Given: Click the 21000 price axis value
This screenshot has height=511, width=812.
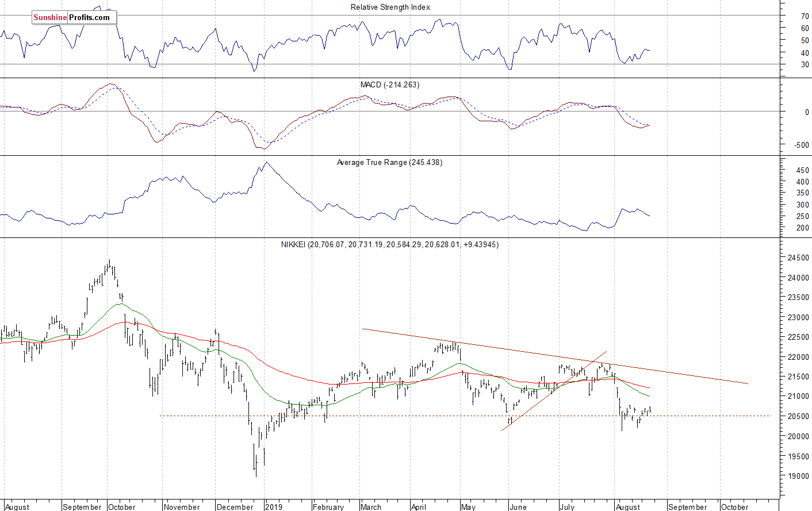Looking at the screenshot, I should 799,397.
